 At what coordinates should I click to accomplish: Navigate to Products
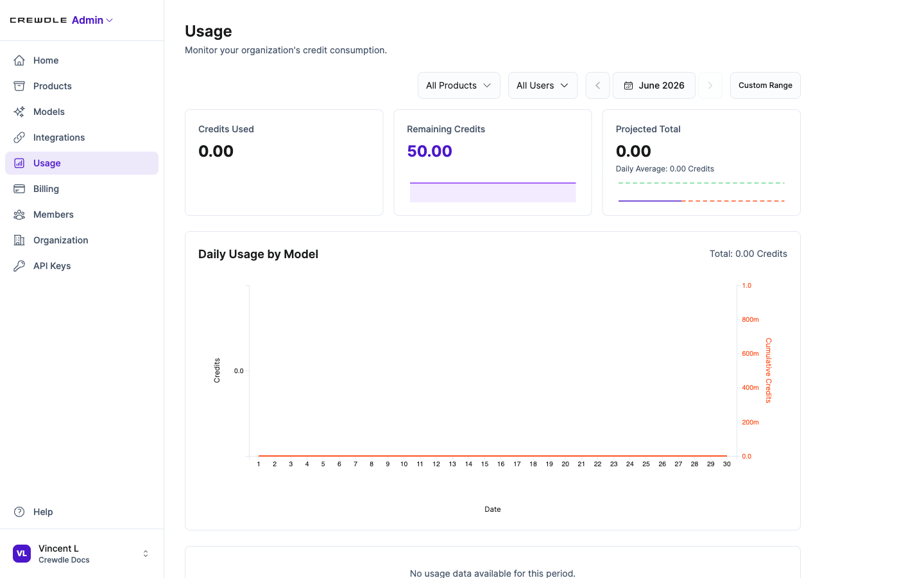coord(81,86)
